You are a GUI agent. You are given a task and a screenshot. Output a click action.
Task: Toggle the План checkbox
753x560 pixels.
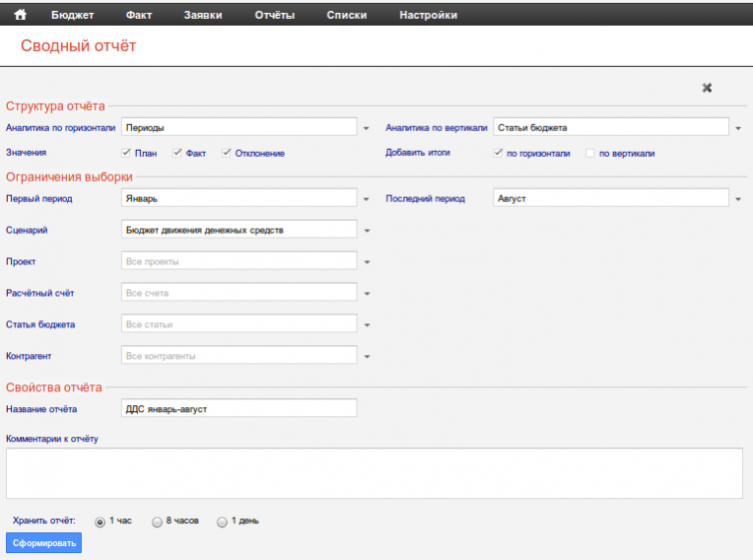pyautogui.click(x=126, y=153)
